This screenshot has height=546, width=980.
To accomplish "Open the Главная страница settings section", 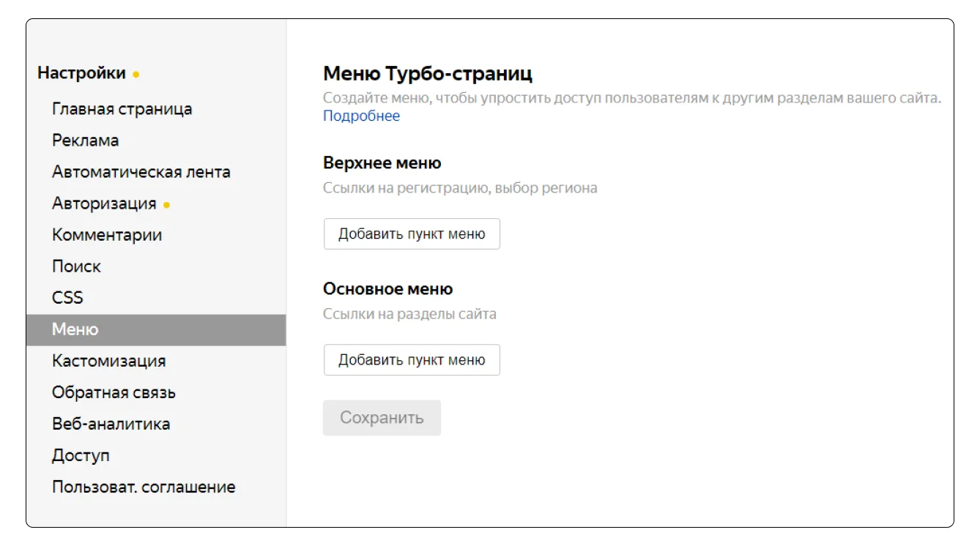I will tap(122, 109).
